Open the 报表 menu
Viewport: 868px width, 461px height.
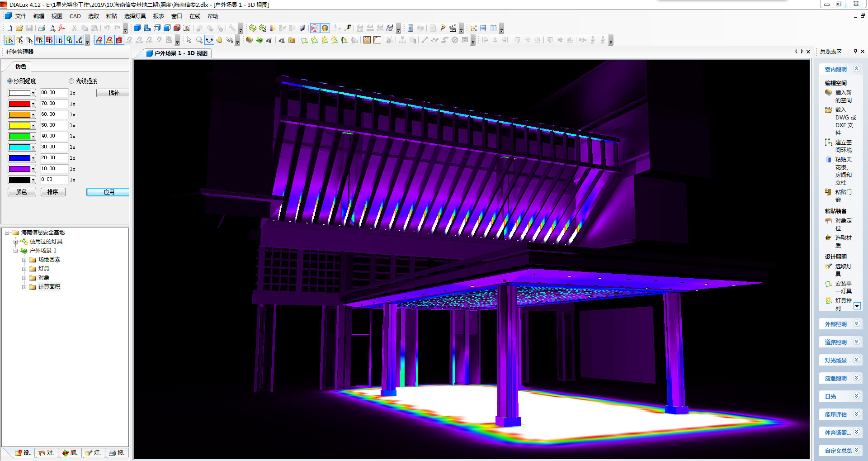pos(158,16)
